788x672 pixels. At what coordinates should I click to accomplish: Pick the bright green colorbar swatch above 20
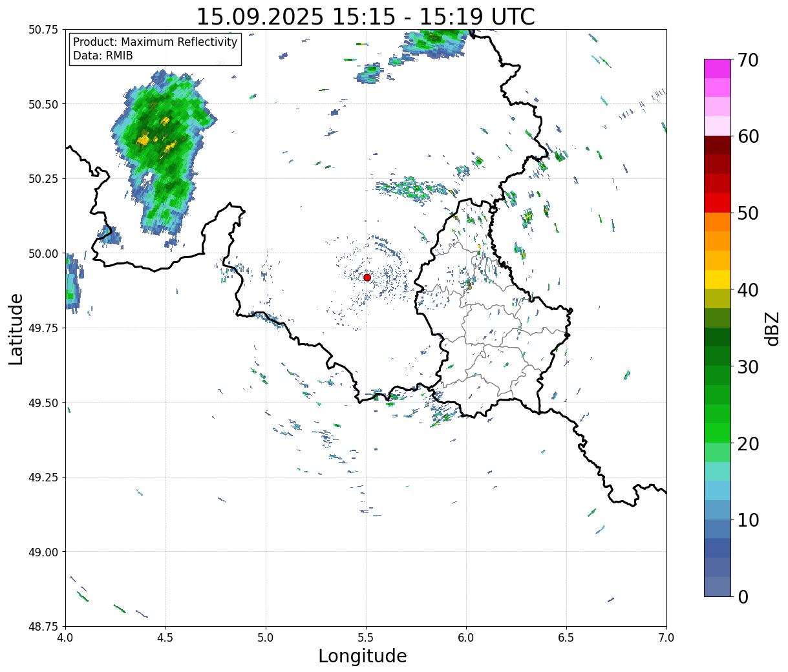(x=718, y=433)
